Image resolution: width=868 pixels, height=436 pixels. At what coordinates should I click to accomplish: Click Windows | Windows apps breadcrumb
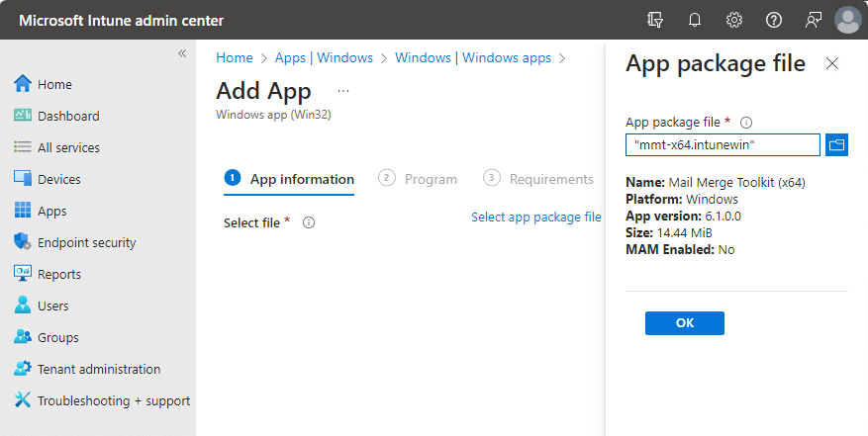click(x=473, y=57)
